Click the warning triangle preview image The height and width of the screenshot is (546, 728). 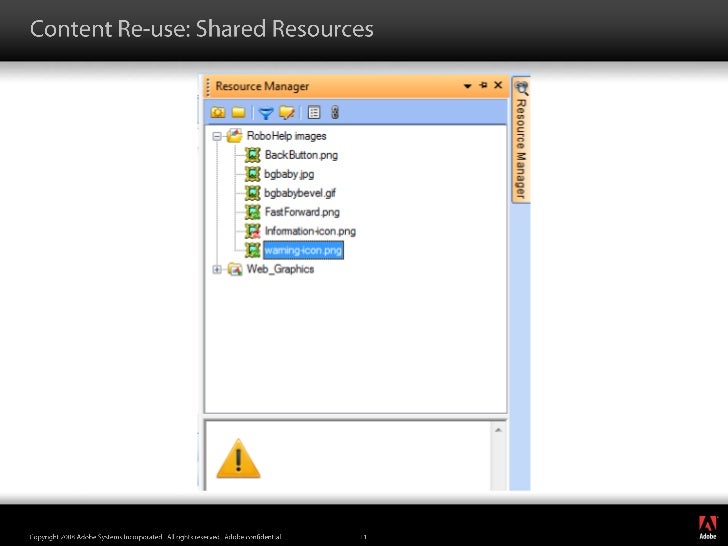click(238, 459)
